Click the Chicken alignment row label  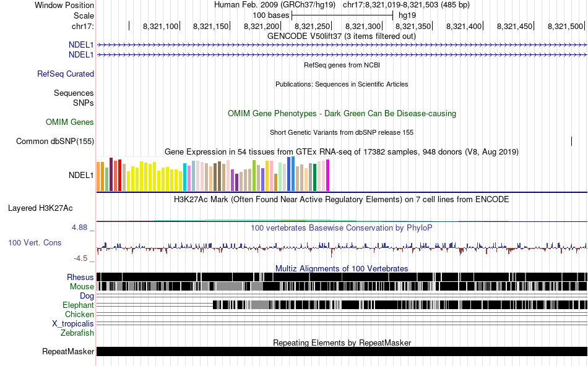[x=79, y=314]
